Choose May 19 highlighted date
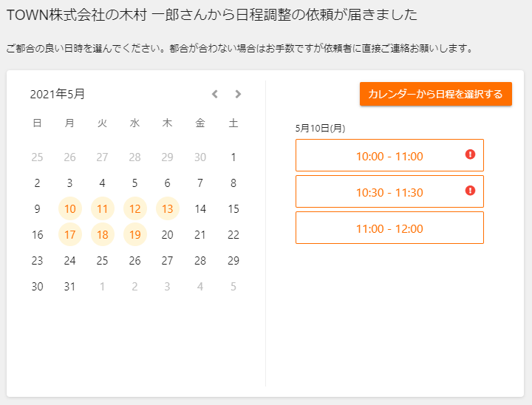The image size is (532, 405). (x=135, y=235)
